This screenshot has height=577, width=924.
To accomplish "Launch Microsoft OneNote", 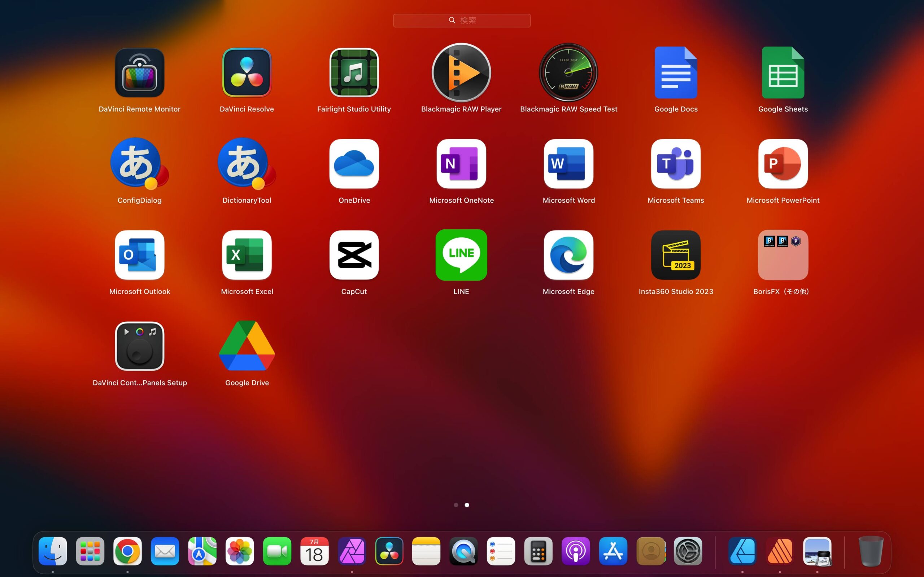I will click(461, 164).
